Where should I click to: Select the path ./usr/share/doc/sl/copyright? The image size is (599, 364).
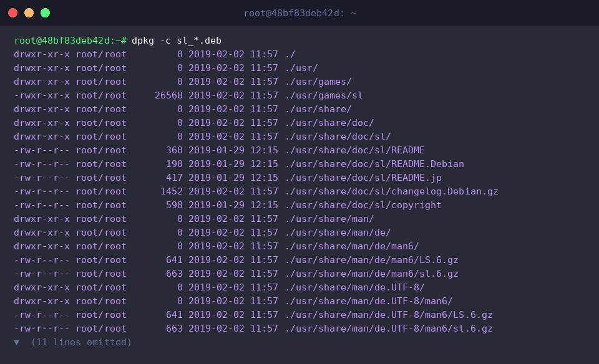click(x=363, y=205)
